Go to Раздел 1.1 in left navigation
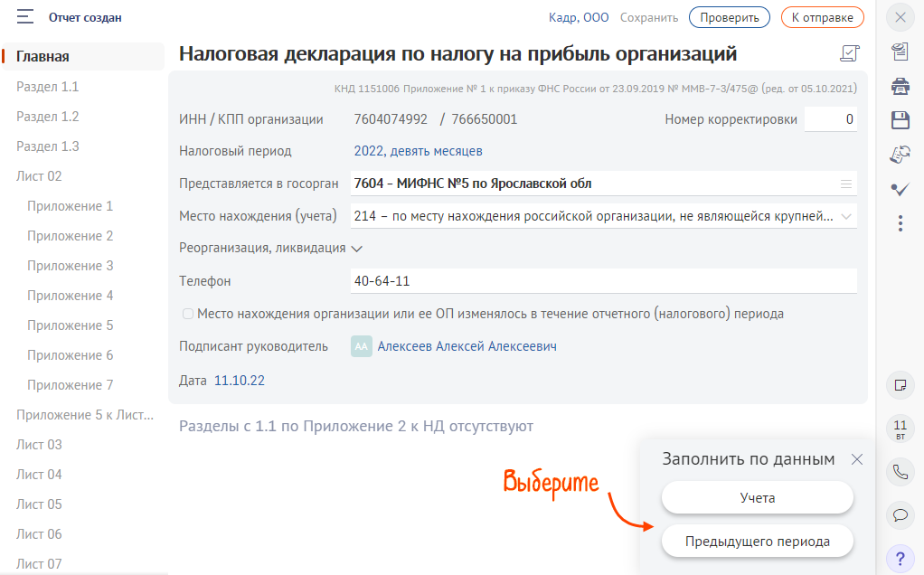The height and width of the screenshot is (575, 924). [x=47, y=87]
